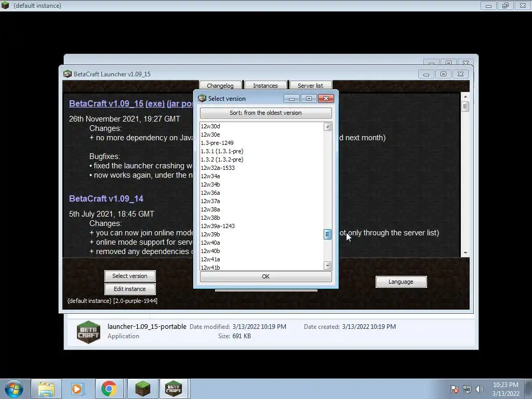This screenshot has height=399, width=532.
Task: Open BetaCraft v1.09_14 heading link
Action: click(106, 198)
